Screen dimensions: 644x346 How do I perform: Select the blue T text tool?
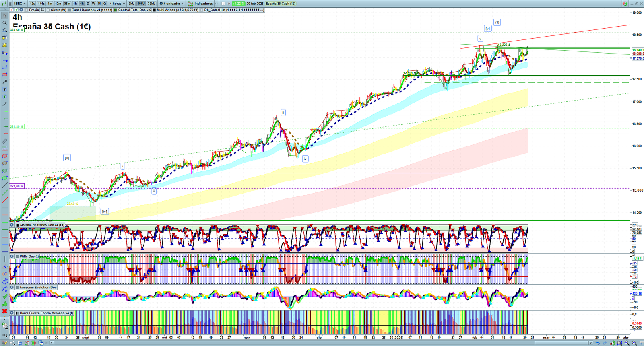click(4, 89)
